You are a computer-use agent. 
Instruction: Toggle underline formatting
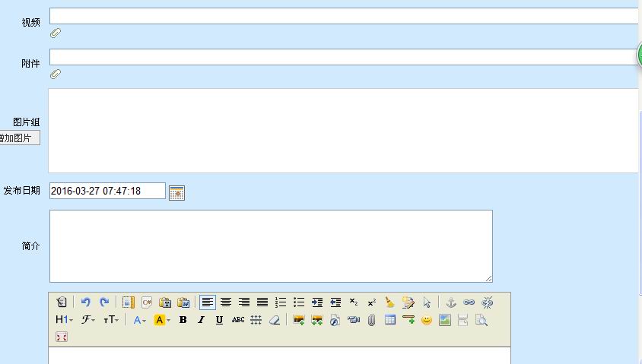click(x=219, y=320)
